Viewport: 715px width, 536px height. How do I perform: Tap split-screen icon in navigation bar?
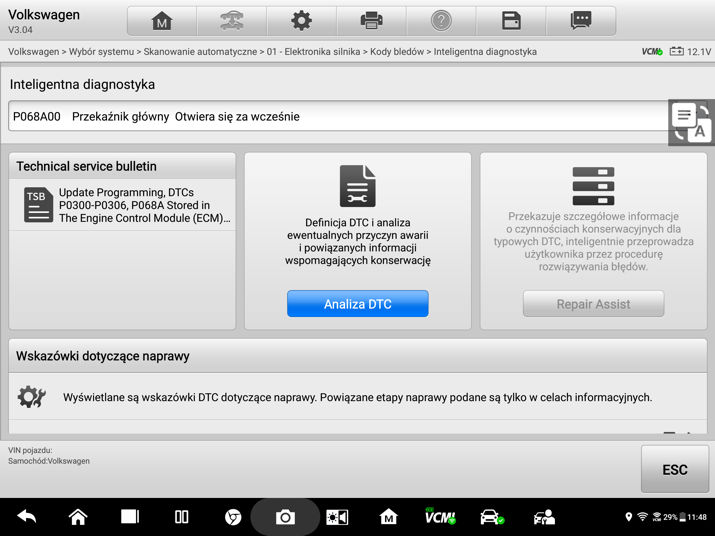pos(181,517)
